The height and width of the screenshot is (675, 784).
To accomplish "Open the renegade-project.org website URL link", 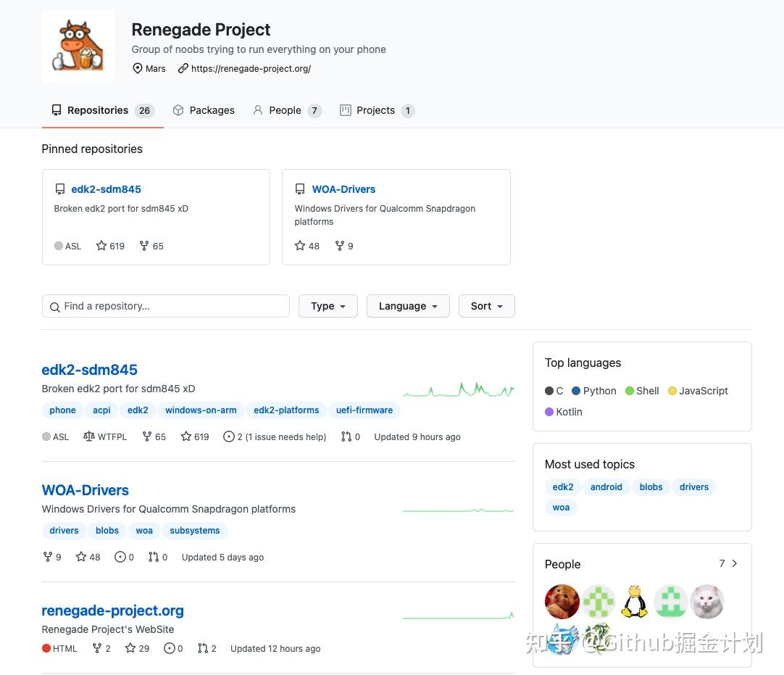I will (x=251, y=69).
